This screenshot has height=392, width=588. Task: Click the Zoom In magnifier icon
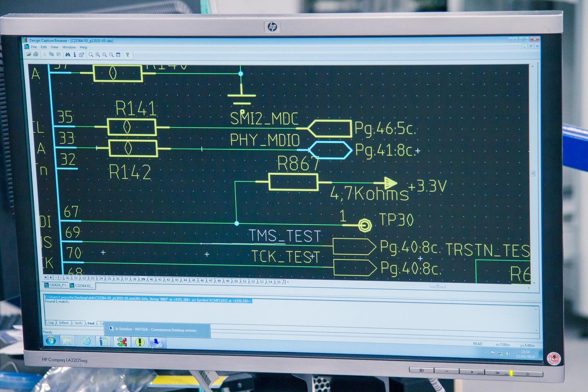[x=98, y=55]
